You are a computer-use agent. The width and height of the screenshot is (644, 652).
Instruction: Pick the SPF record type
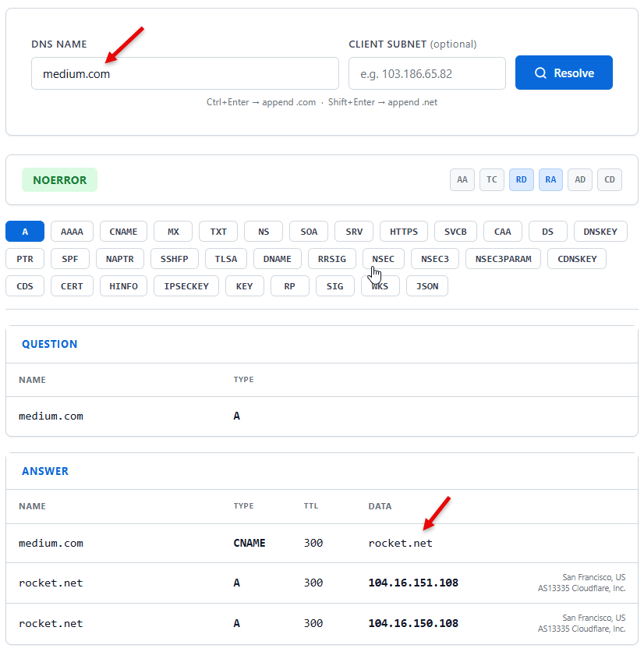(x=70, y=259)
